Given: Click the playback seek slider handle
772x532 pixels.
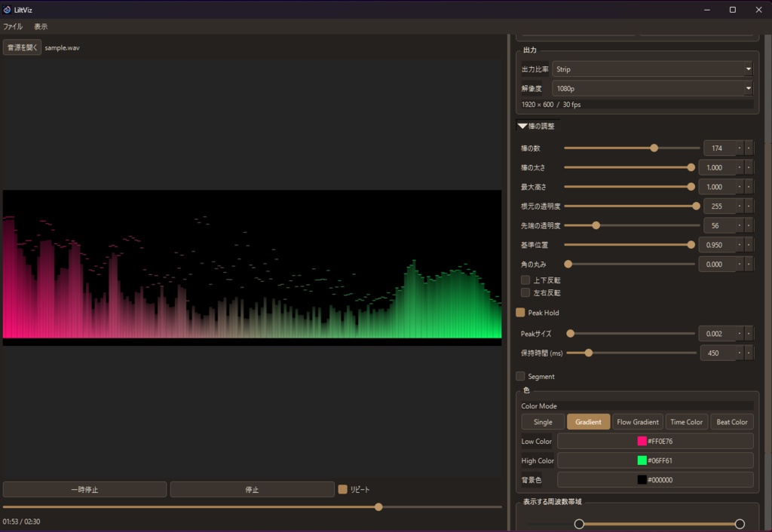Looking at the screenshot, I should (x=378, y=506).
